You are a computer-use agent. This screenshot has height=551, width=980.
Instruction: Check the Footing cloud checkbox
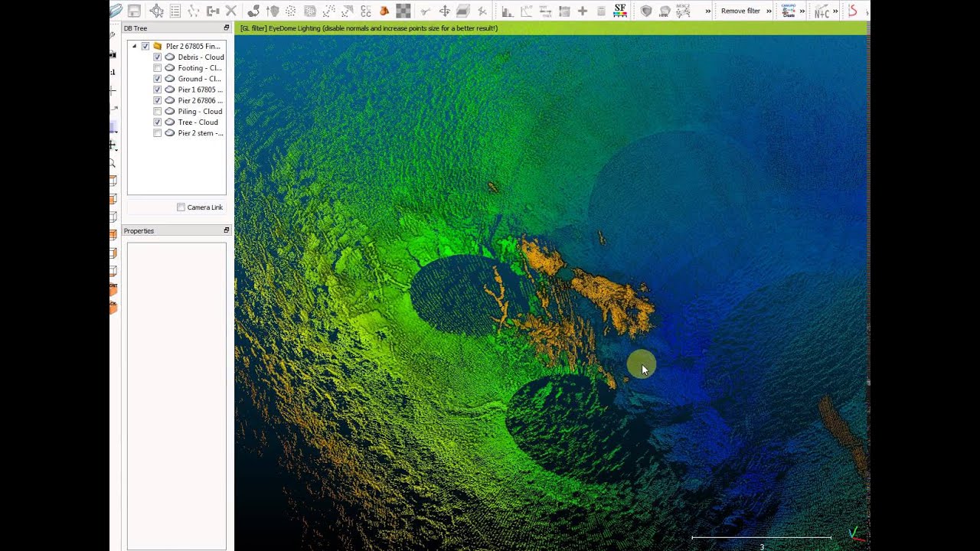point(158,68)
